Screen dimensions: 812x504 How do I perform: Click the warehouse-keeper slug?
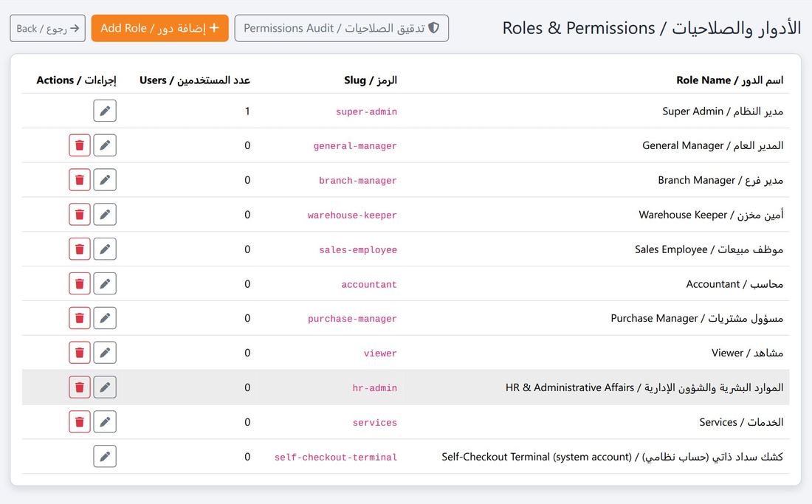(x=352, y=215)
